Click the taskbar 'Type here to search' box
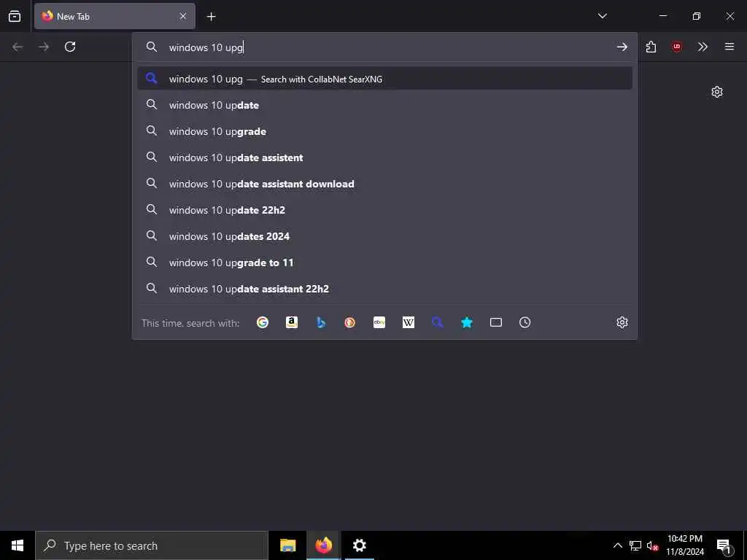The height and width of the screenshot is (560, 747). tap(152, 545)
